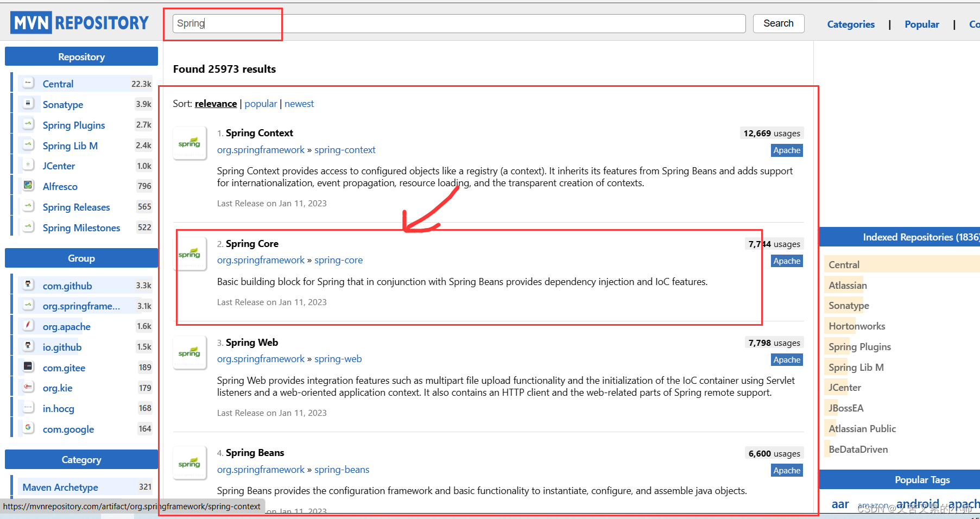Click the 12,669 usages badge

[772, 134]
